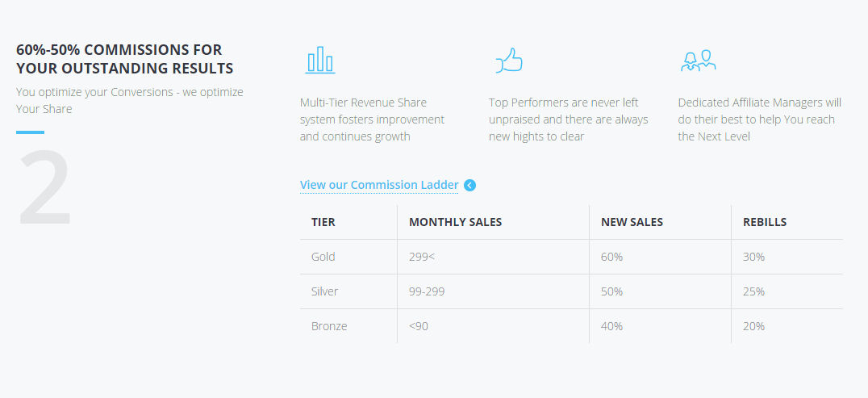The image size is (868, 398).
Task: Select the Silver tier row label
Action: click(324, 291)
